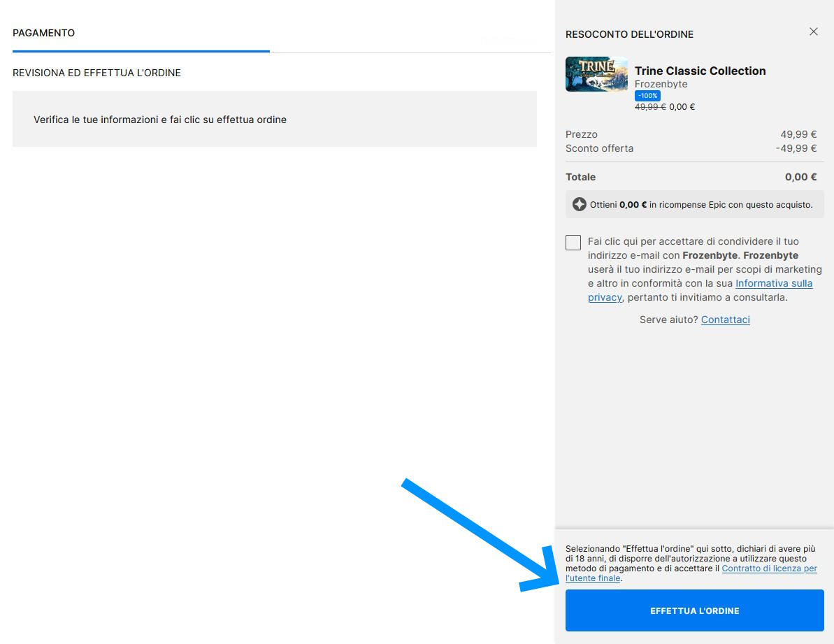
Task: Click the strikethrough 49,99 € original price
Action: [x=649, y=107]
